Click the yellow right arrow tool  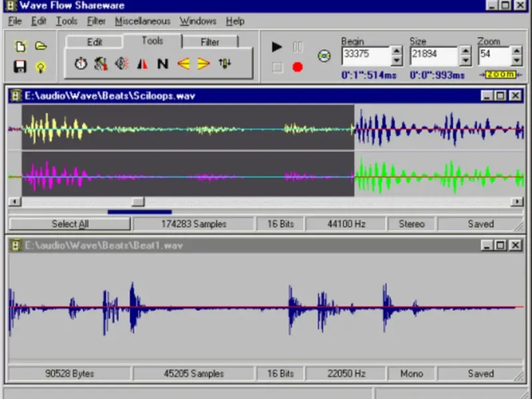(x=203, y=64)
